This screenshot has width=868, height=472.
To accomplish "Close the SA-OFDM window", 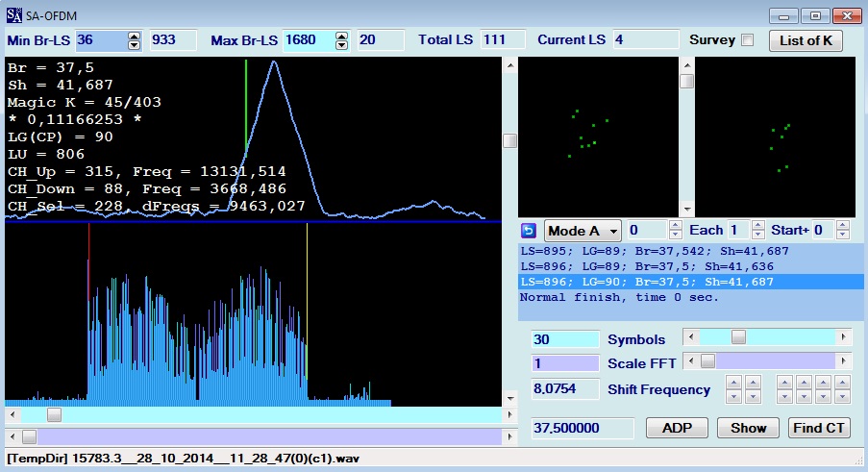I will point(847,16).
